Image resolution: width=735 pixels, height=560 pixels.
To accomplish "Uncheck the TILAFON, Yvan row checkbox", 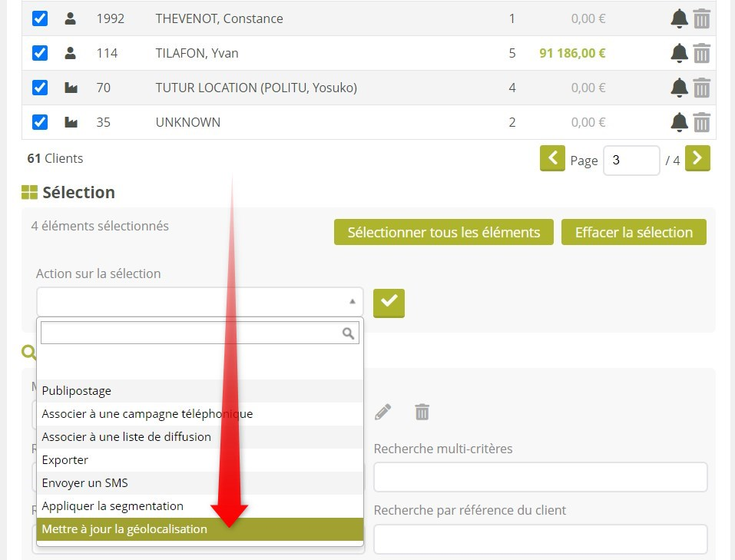I will [40, 53].
